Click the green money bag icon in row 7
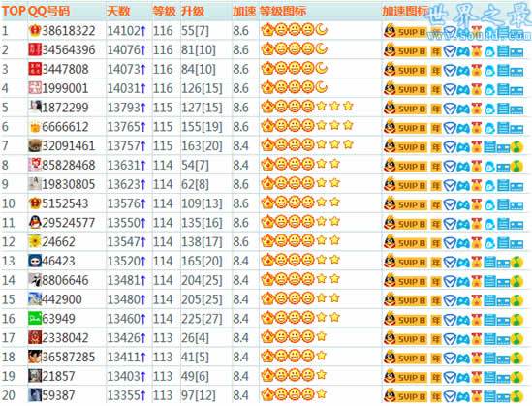This screenshot has height=406, width=532. click(516, 147)
